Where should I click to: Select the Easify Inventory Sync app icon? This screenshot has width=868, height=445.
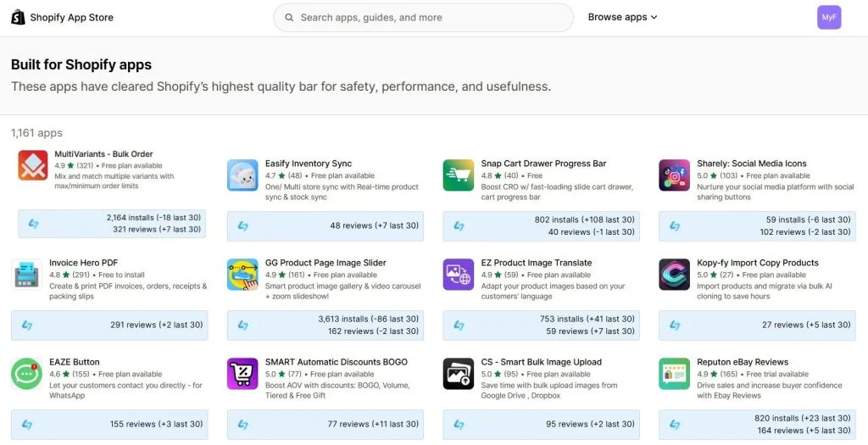242,175
